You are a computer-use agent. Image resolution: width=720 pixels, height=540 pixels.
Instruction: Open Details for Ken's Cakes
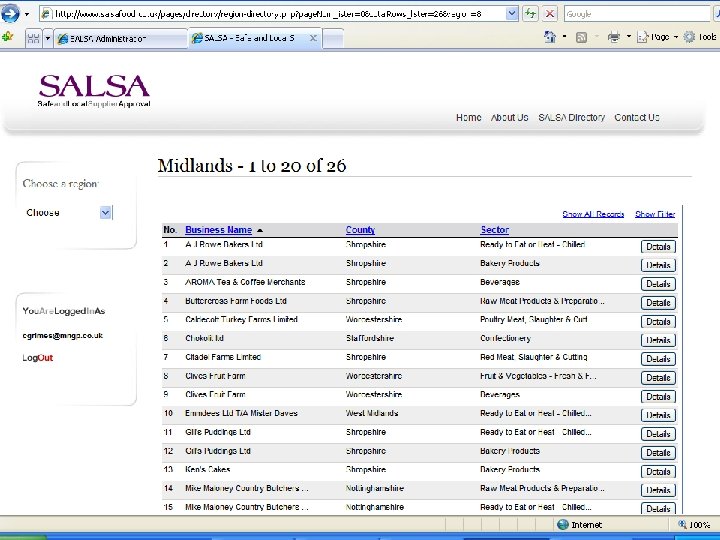(658, 472)
